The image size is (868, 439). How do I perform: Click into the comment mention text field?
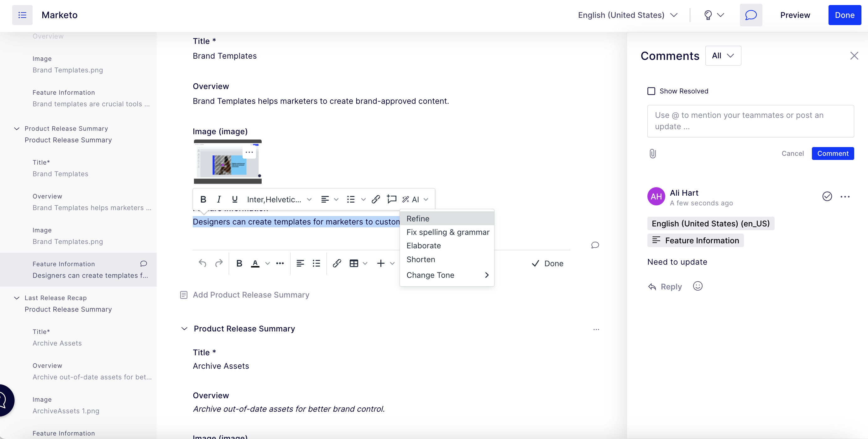pos(750,121)
